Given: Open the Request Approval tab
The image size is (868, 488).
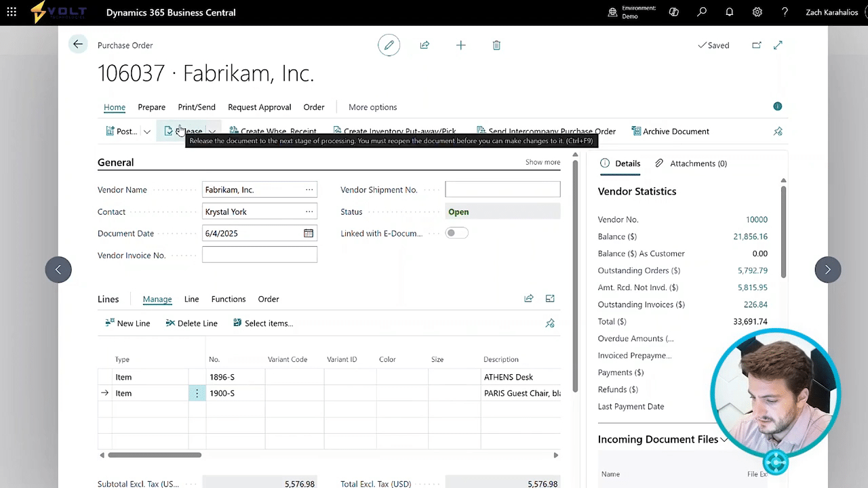Looking at the screenshot, I should [x=260, y=107].
